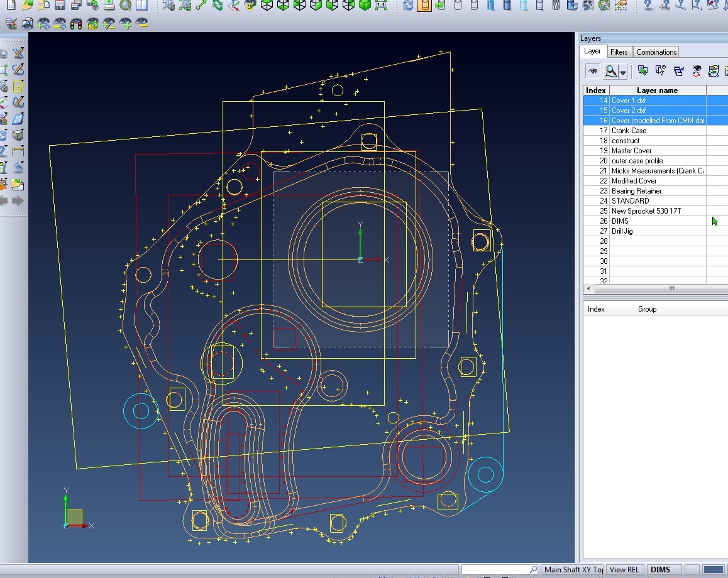Screen dimensions: 728x578
Task: Click the View REL status bar button
Action: click(x=624, y=570)
